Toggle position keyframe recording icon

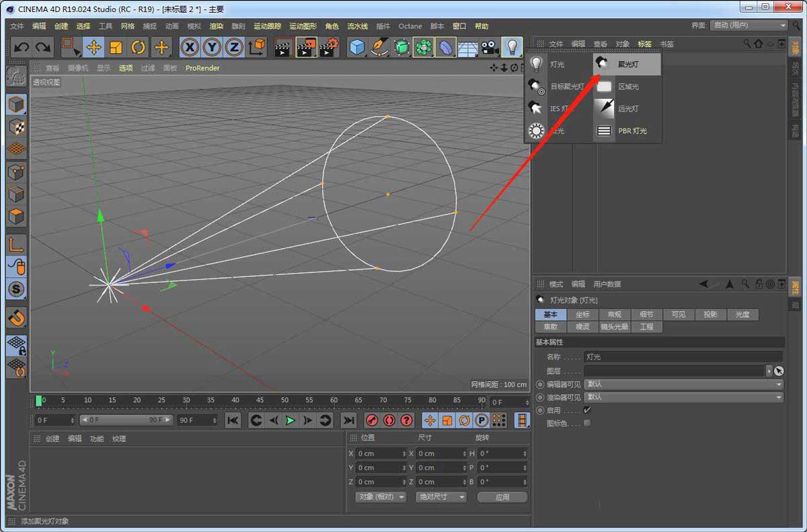coord(429,420)
